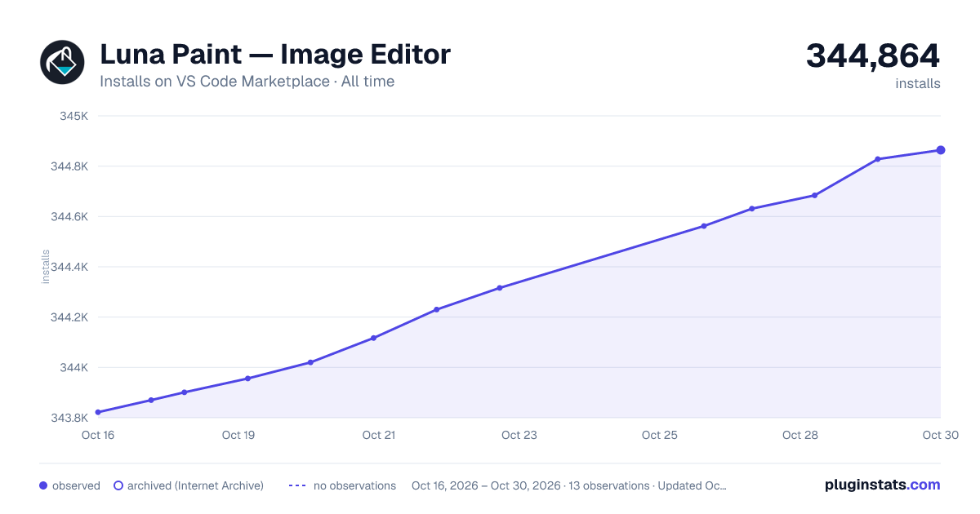Click the Luna Paint — Image Editor title
This screenshot has width=980, height=514.
[x=275, y=55]
